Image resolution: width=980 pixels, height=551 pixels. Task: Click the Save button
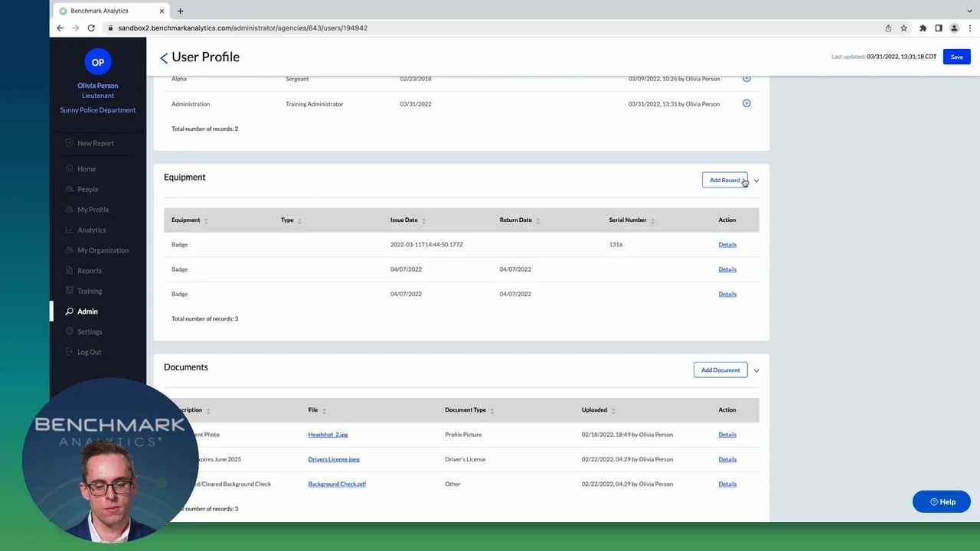click(x=956, y=57)
